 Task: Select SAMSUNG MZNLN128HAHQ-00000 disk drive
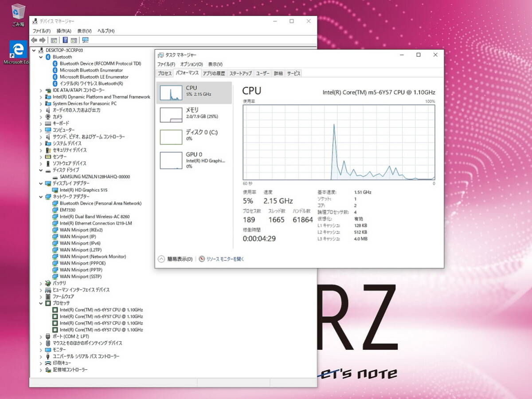pyautogui.click(x=95, y=177)
